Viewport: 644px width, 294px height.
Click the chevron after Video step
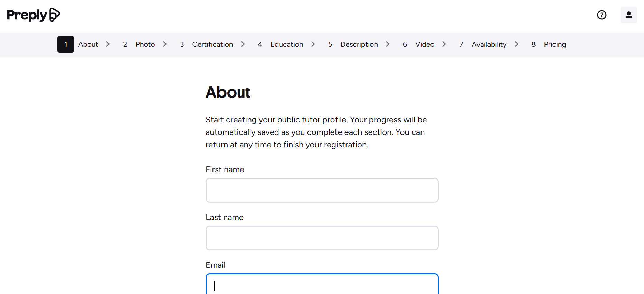coord(444,44)
